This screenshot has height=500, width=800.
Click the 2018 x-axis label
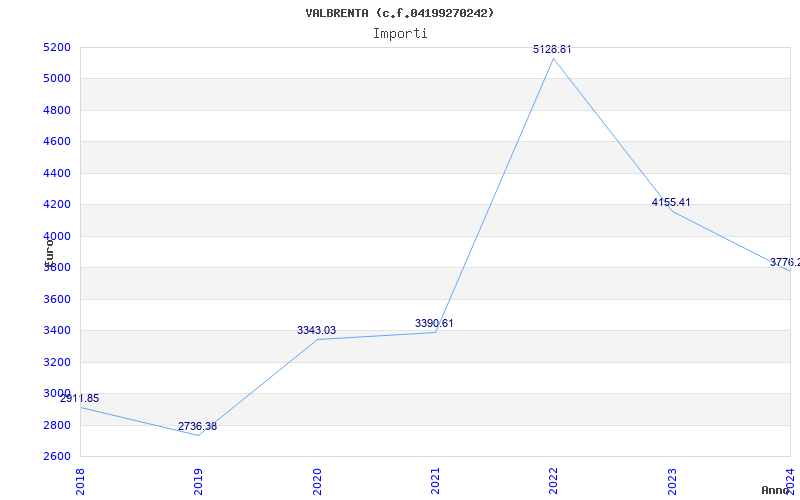tap(80, 482)
